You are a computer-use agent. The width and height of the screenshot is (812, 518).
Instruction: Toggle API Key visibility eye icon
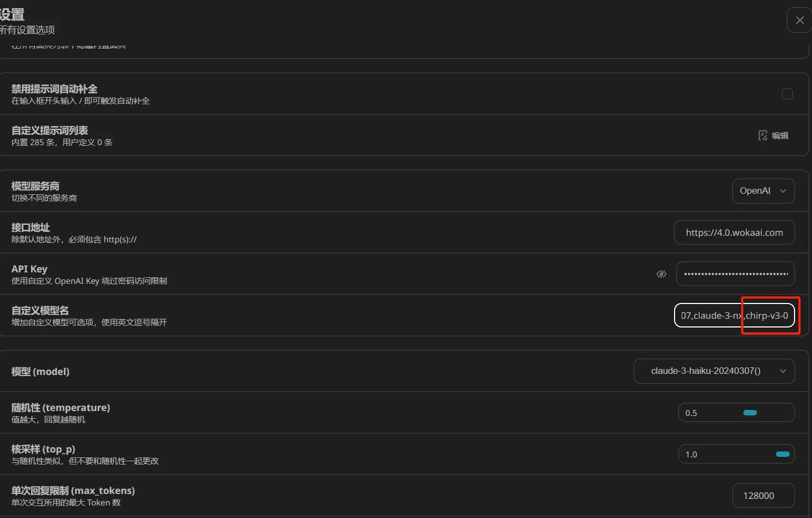click(x=661, y=274)
